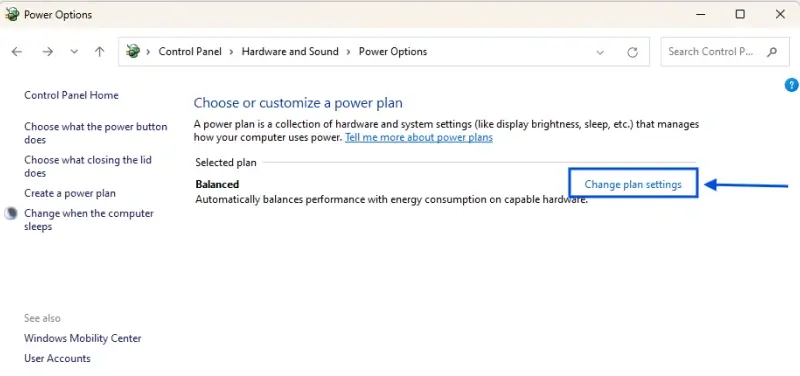
Task: Refresh the Power Options page
Action: (633, 52)
